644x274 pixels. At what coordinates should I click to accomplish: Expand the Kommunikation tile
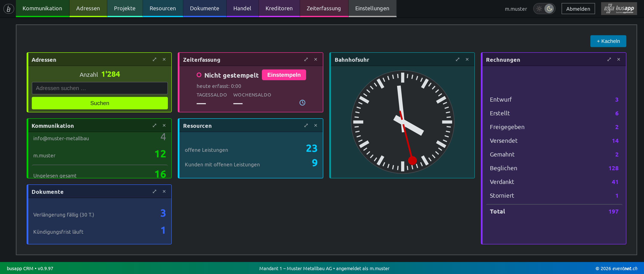pyautogui.click(x=155, y=125)
